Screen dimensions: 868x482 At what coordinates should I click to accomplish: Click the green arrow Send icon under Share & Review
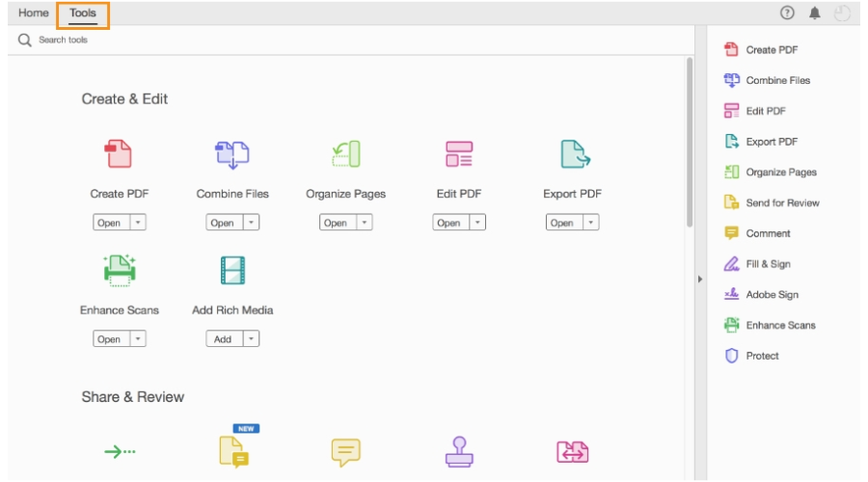point(120,451)
